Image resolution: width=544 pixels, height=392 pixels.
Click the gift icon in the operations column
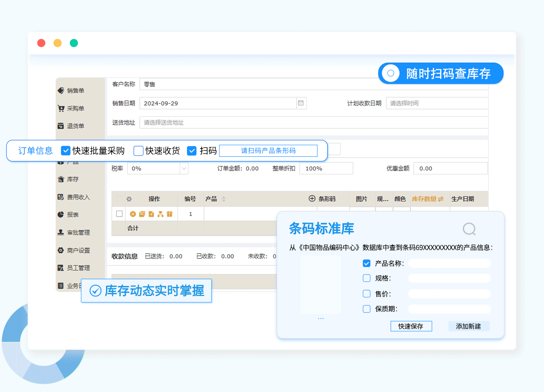point(169,214)
